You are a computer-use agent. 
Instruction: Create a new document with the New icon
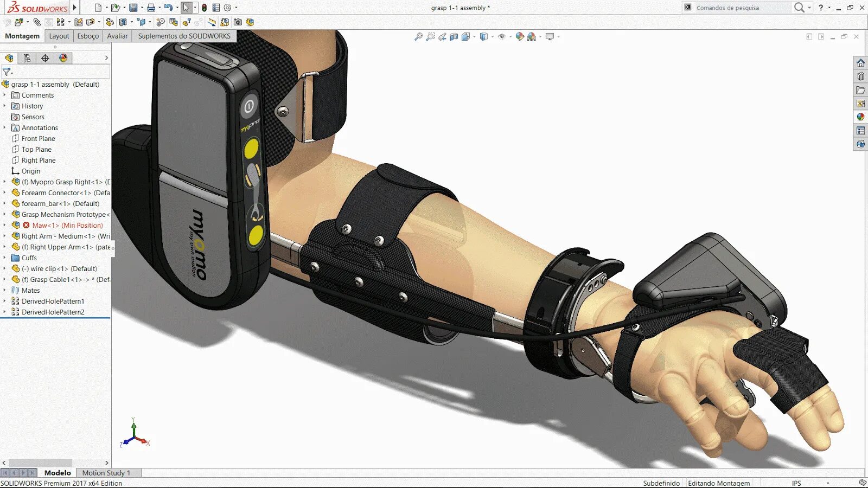click(x=98, y=8)
